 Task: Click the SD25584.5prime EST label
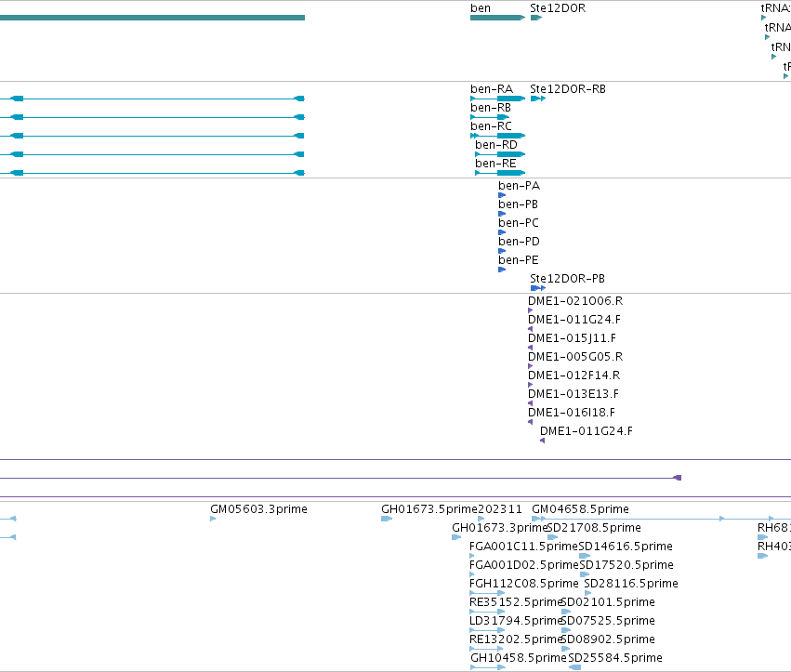pyautogui.click(x=615, y=658)
